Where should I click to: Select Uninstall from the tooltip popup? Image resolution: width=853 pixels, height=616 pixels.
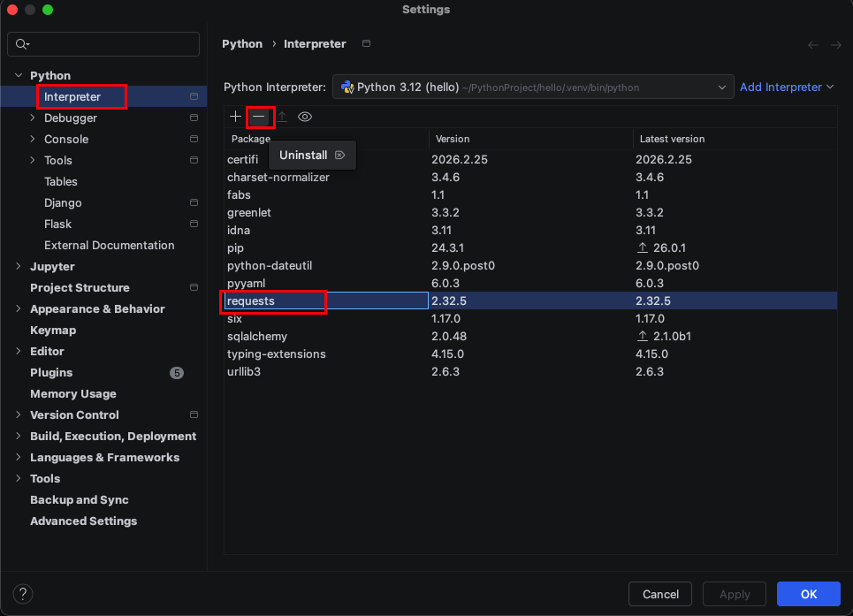303,156
